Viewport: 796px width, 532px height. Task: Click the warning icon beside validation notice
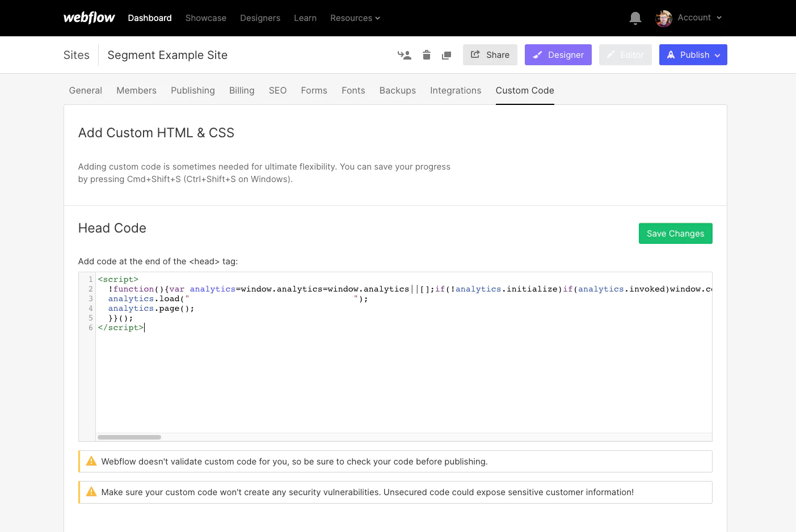click(x=91, y=461)
